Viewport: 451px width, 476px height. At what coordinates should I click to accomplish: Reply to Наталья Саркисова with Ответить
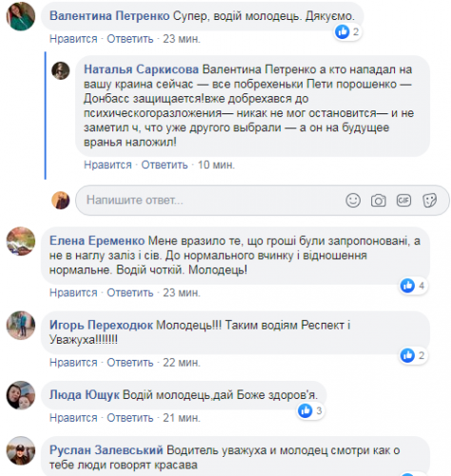click(165, 165)
